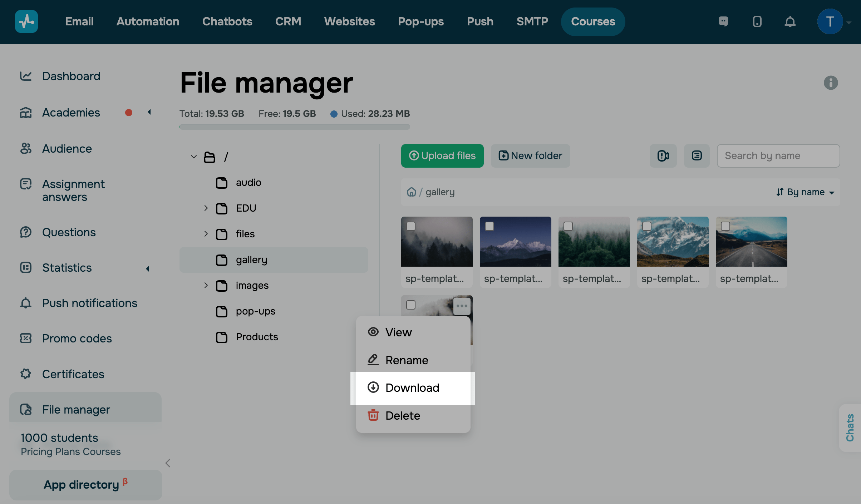Select checkbox on snowy mountain image
This screenshot has width=861, height=504.
click(x=647, y=226)
